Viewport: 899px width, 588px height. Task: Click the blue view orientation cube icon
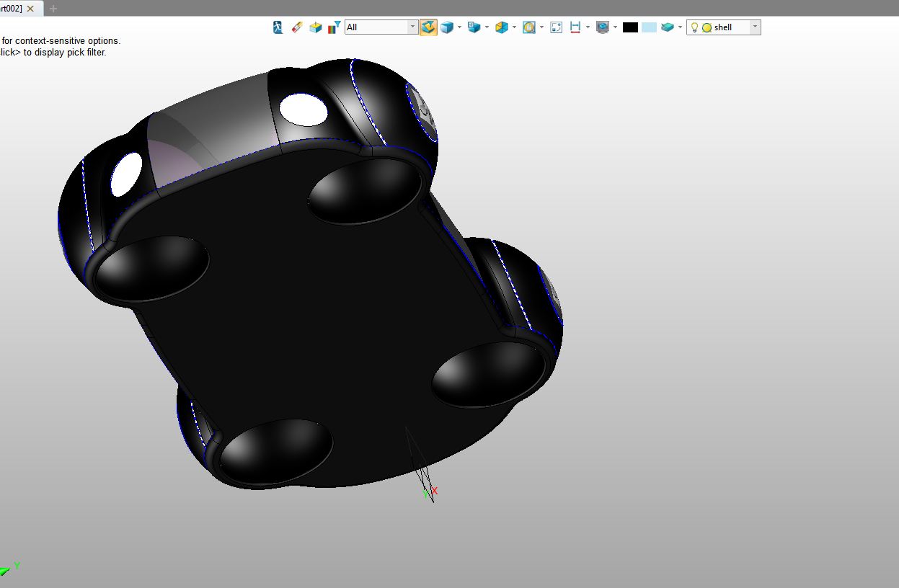[474, 27]
